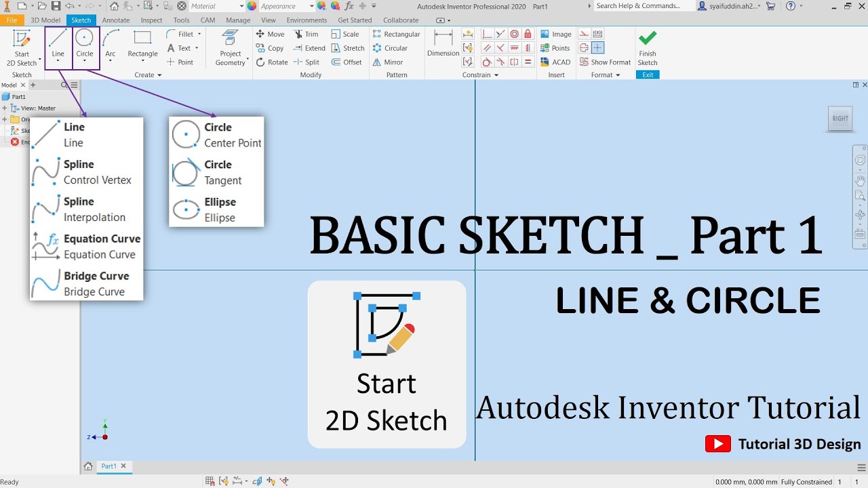Choose the Fillet tool
This screenshot has height=488, width=868.
[x=180, y=34]
